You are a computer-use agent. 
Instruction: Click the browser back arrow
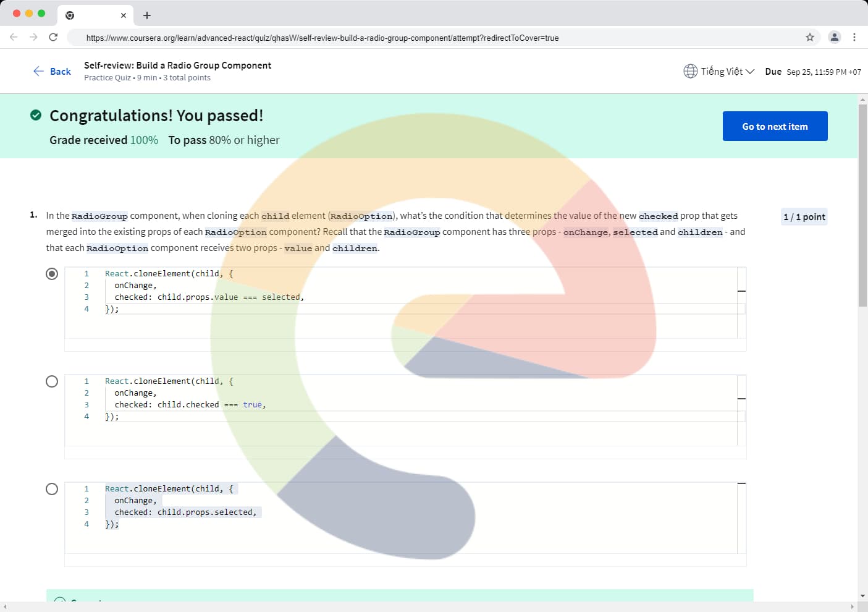click(14, 37)
